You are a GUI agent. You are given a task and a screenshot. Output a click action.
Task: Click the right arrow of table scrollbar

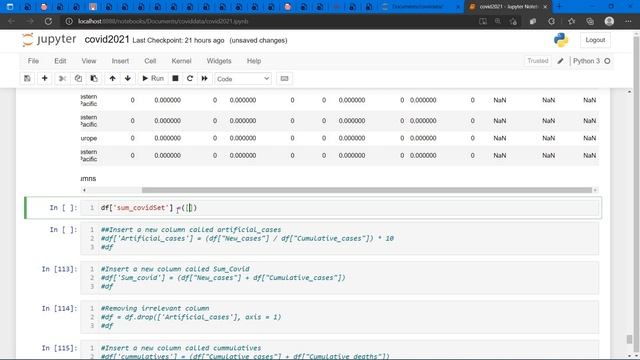click(x=595, y=190)
